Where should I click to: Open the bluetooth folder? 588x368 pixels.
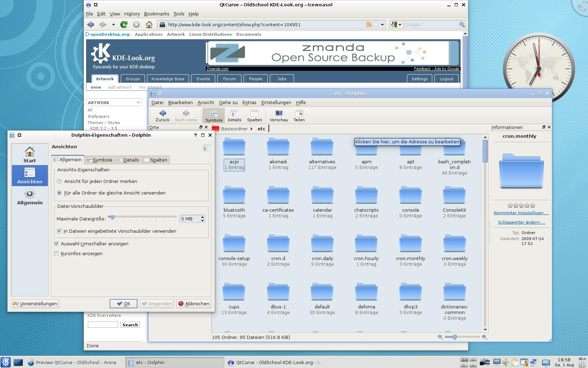coord(234,203)
